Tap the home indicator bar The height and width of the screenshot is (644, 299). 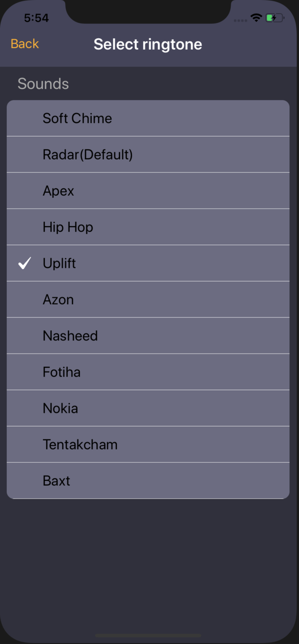pos(148,635)
